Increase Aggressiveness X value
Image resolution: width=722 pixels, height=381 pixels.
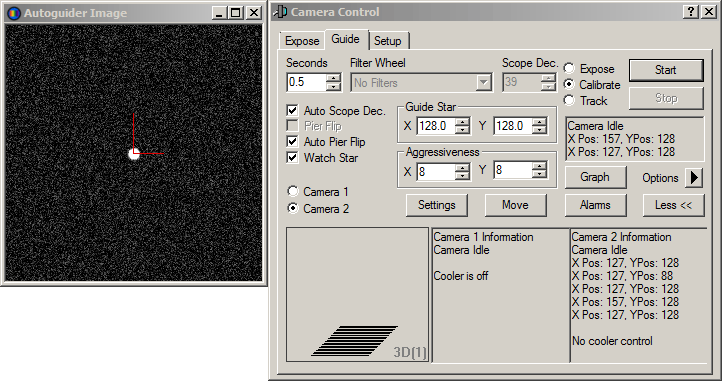[462, 167]
